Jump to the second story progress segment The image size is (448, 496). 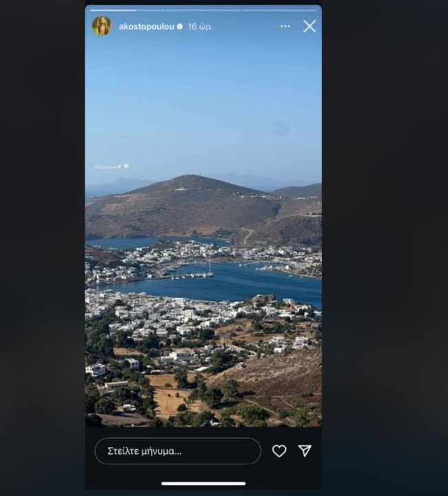[x=203, y=10]
